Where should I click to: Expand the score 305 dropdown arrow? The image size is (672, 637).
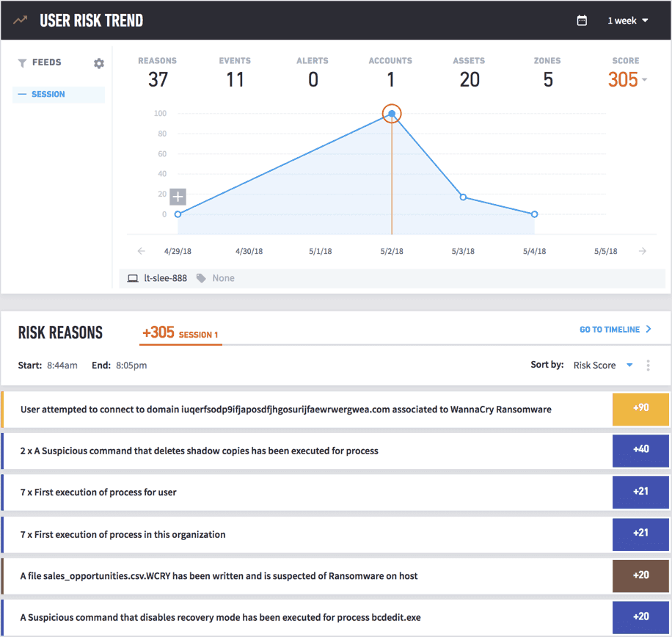point(645,79)
